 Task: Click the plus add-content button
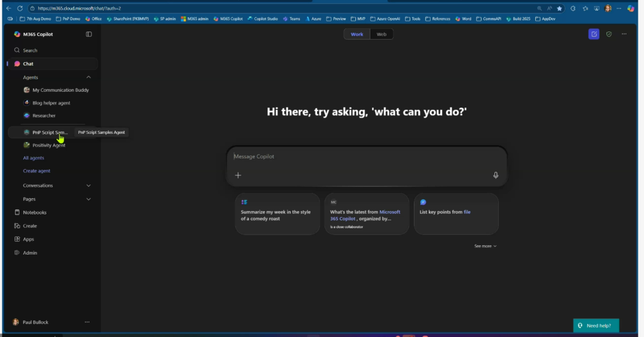238,175
